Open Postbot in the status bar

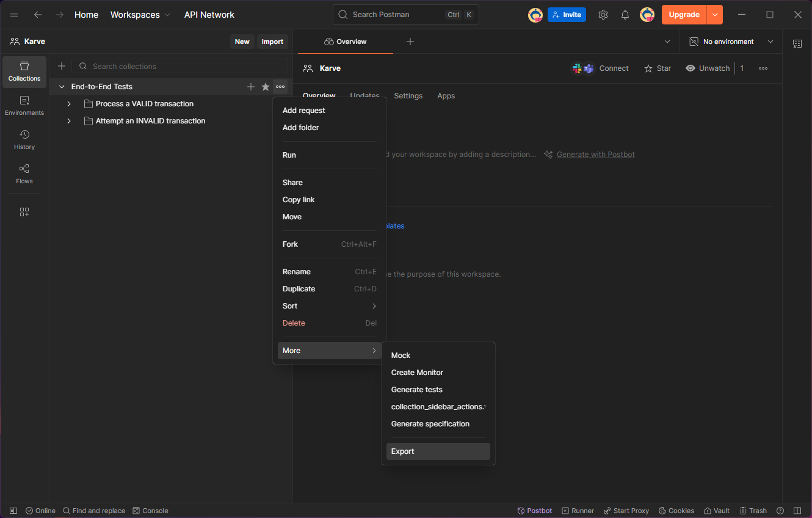coord(535,511)
